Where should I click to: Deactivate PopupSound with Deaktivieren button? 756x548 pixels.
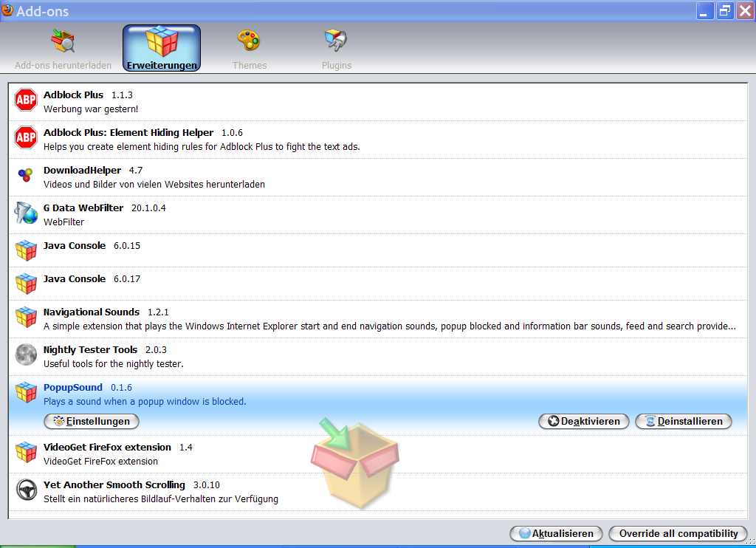[584, 421]
